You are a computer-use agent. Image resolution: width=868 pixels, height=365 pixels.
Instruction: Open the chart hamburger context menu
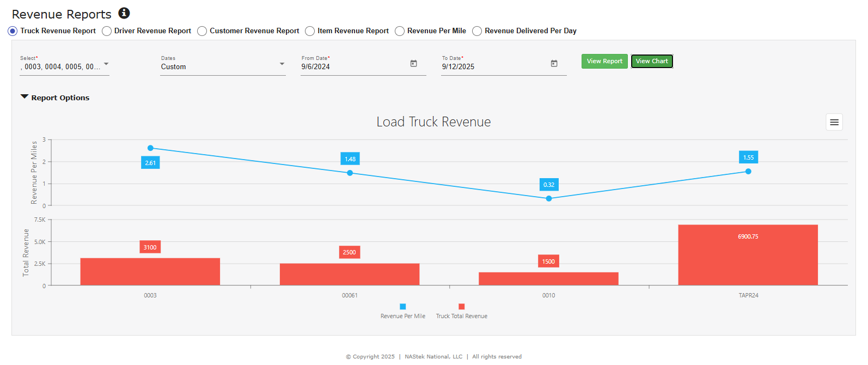click(834, 123)
